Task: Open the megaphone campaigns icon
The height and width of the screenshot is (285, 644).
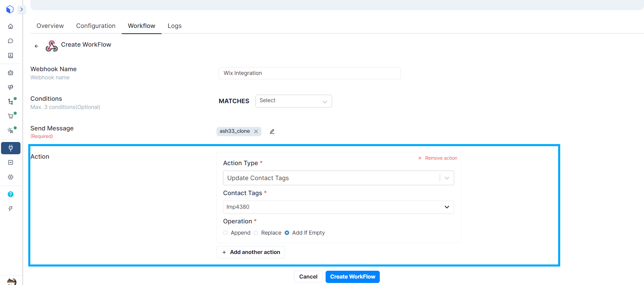Action: pos(11,87)
